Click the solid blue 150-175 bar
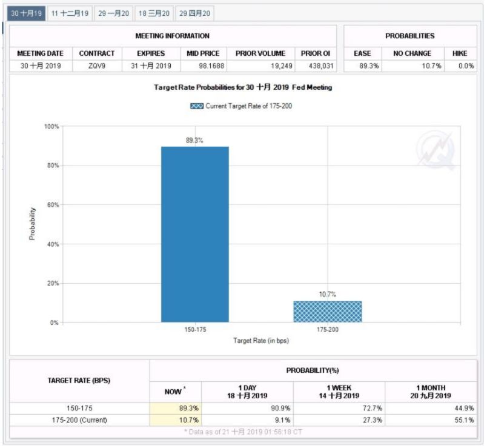The height and width of the screenshot is (448, 487). [x=195, y=235]
